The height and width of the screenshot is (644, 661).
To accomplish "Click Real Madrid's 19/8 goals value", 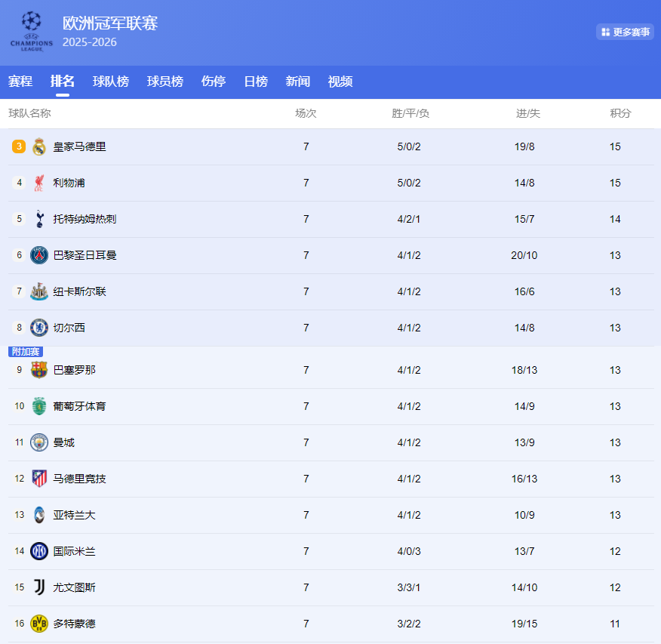I will click(524, 146).
